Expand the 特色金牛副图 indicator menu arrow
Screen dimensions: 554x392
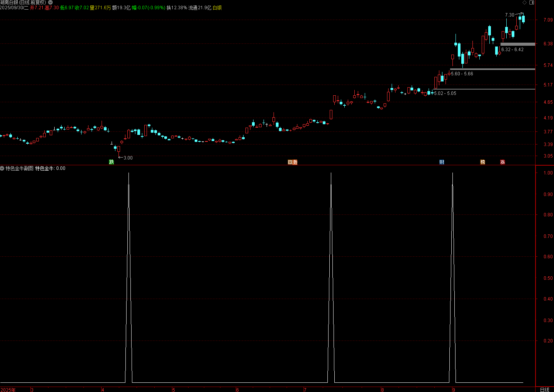[2, 168]
